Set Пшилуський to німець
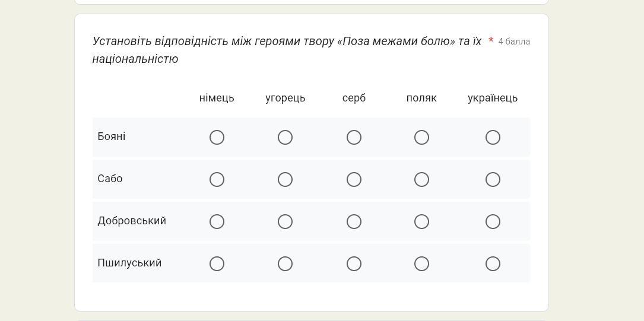This screenshot has height=321, width=644. click(x=217, y=264)
